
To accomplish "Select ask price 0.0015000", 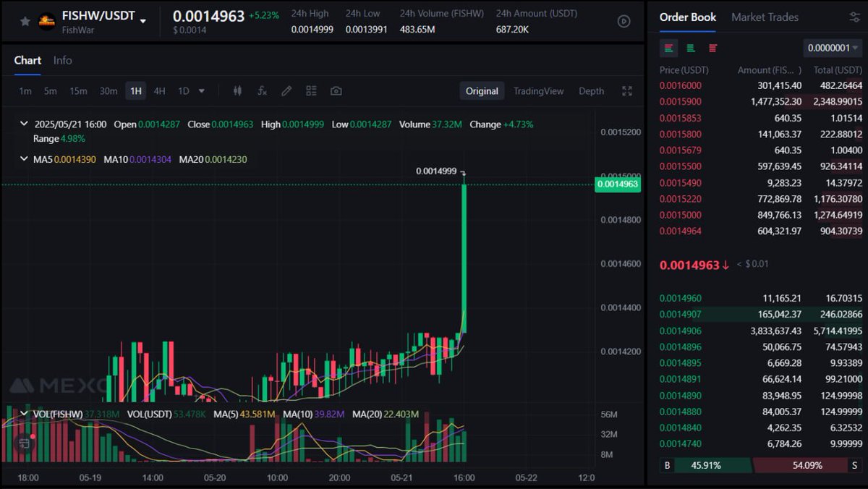I will (x=681, y=215).
